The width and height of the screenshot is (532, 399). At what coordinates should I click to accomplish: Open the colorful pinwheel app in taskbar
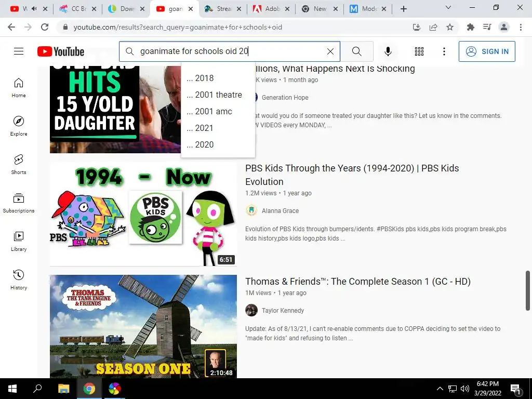(x=115, y=389)
